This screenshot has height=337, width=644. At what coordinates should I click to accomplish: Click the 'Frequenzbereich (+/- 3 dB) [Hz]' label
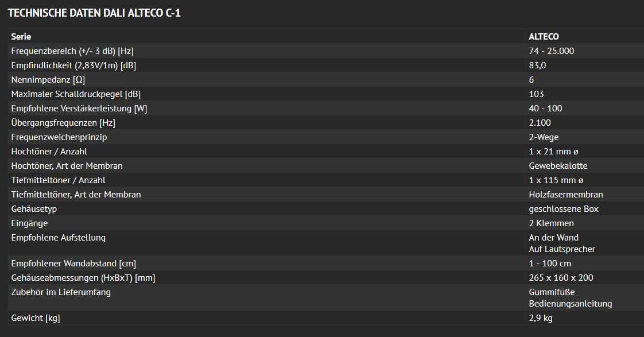click(72, 51)
